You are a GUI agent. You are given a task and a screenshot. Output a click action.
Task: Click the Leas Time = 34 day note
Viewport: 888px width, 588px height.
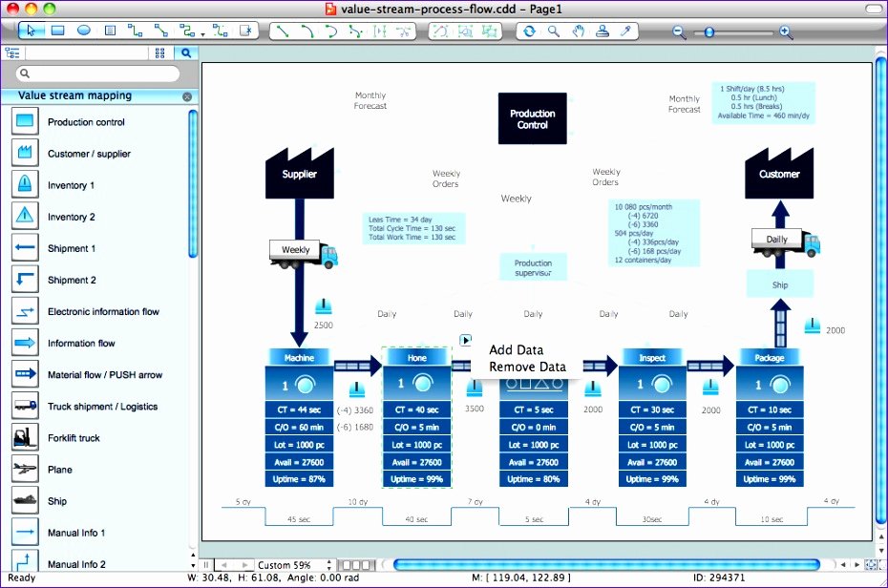tap(414, 228)
